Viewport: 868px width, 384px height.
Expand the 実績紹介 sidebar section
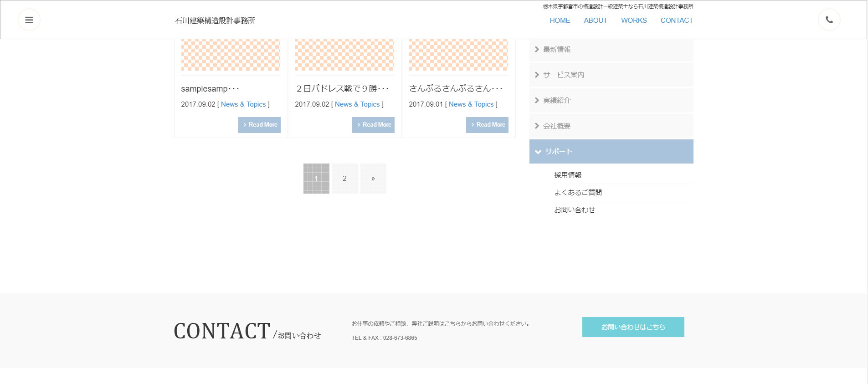coord(611,100)
